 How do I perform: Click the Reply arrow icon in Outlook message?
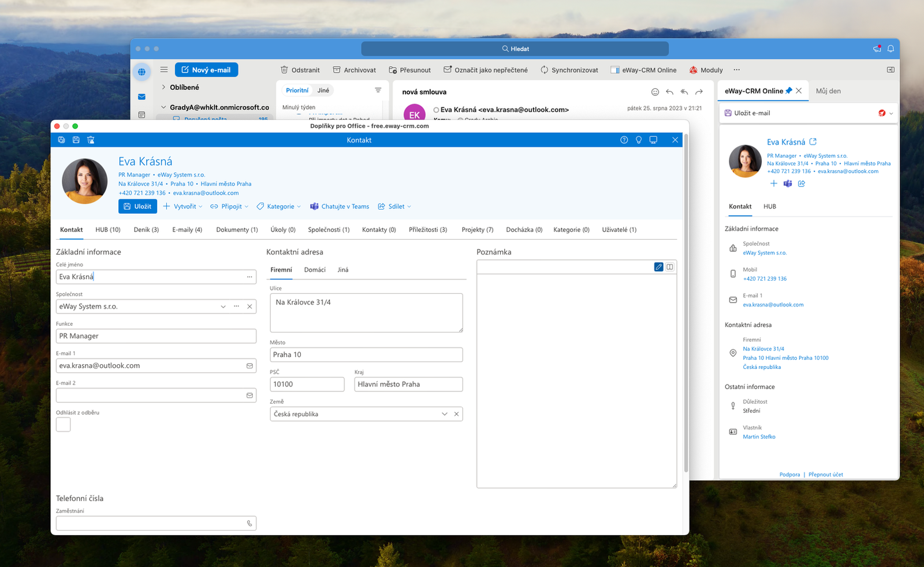click(x=670, y=92)
